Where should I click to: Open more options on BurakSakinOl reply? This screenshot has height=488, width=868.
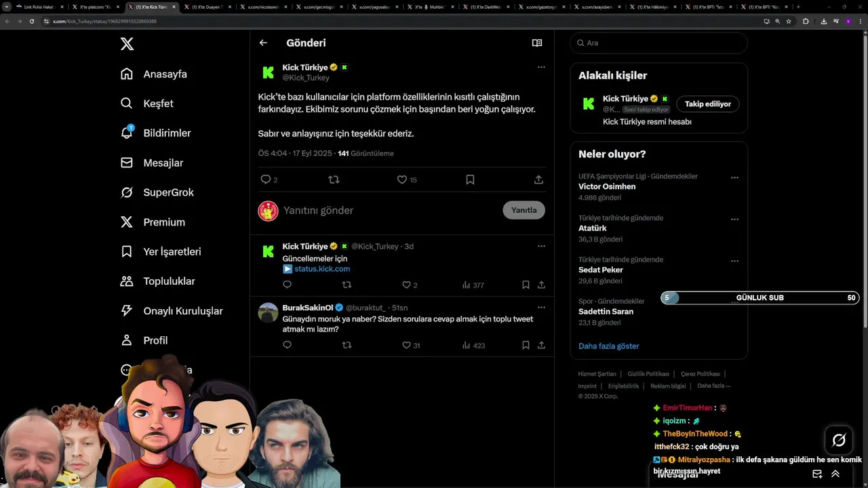click(x=541, y=307)
